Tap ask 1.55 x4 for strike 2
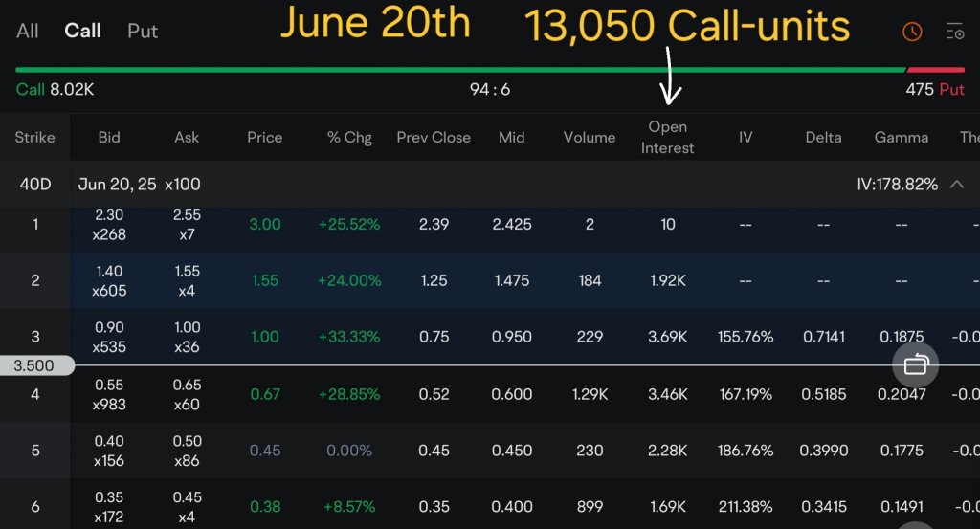Screen dimensions: 980x529 click(187, 280)
